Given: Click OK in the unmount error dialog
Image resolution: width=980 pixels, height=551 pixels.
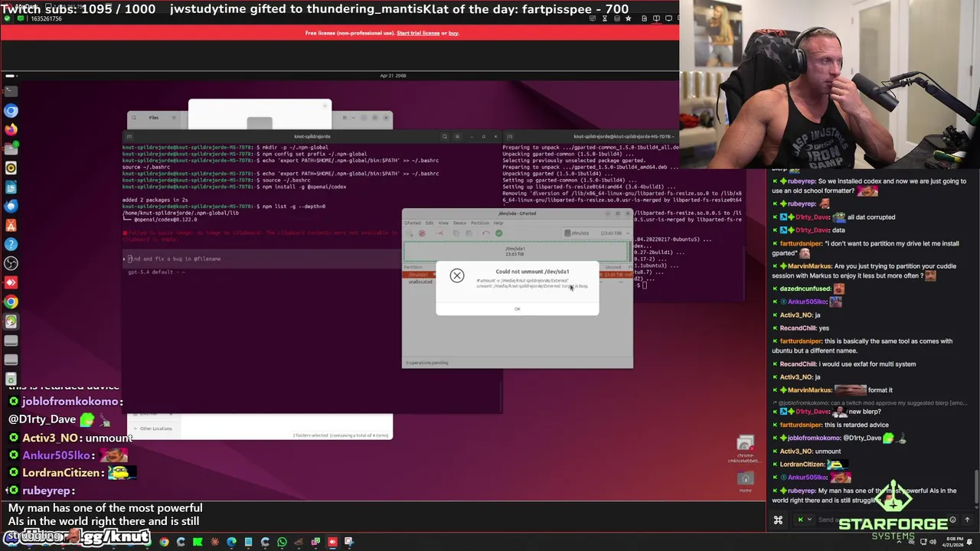Looking at the screenshot, I should coord(517,308).
